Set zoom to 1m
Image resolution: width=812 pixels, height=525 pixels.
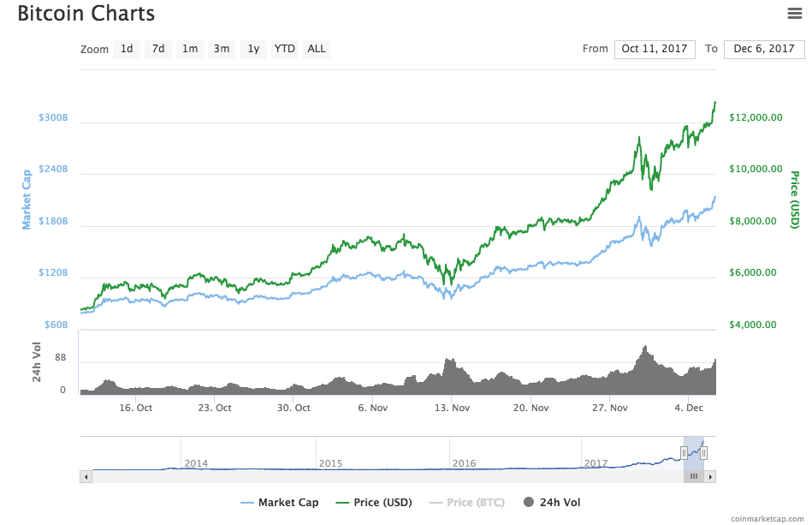[x=190, y=49]
